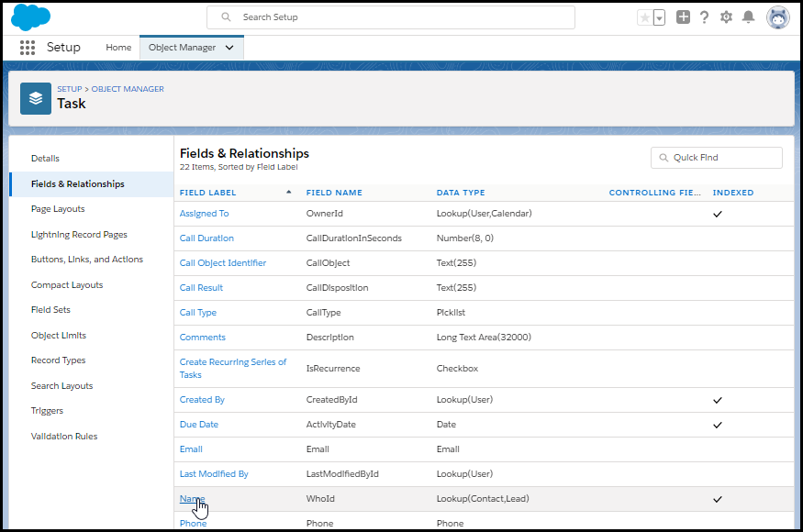View Object Limits section

pyautogui.click(x=59, y=336)
